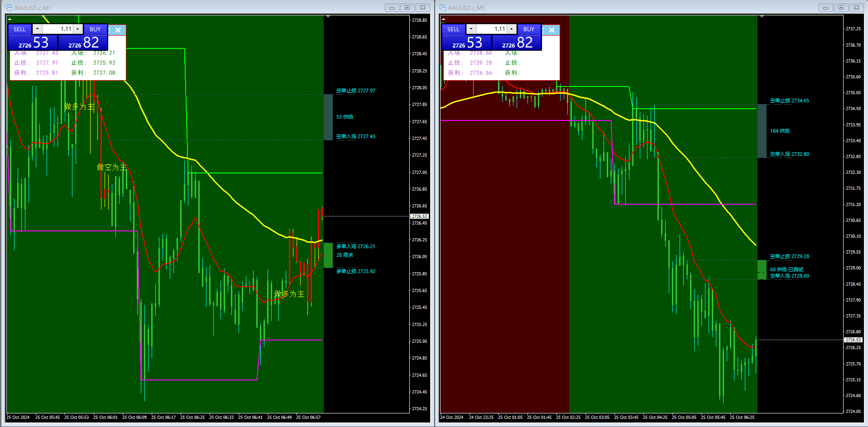This screenshot has height=427, width=868.
Task: Close the XAUUSD.c,M5 chart window
Action: point(856,8)
